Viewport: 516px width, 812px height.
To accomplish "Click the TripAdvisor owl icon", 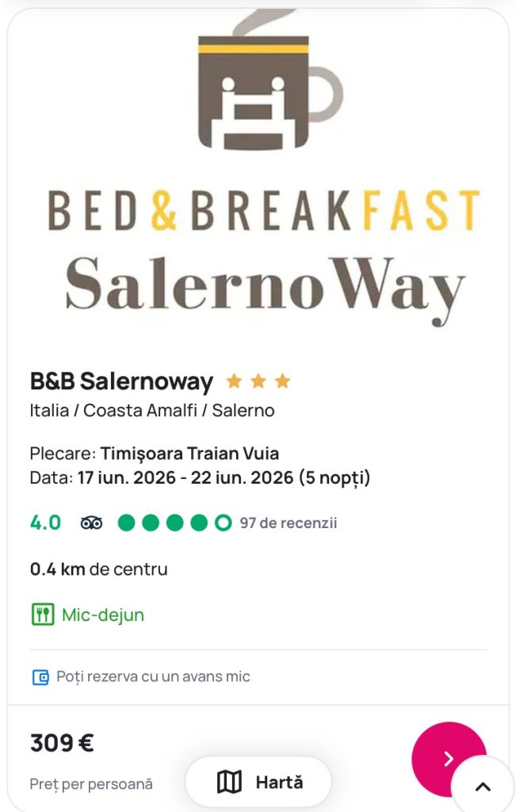I will tap(91, 523).
